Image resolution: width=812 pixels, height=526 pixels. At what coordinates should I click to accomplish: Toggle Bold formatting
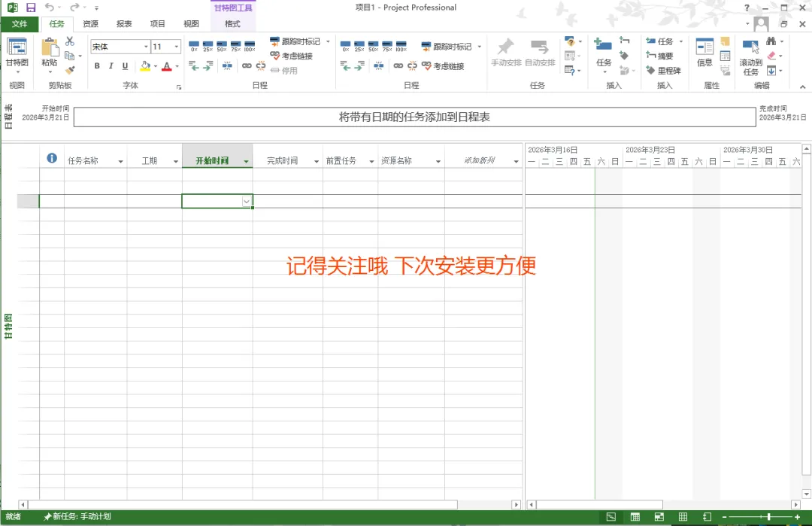(97, 65)
